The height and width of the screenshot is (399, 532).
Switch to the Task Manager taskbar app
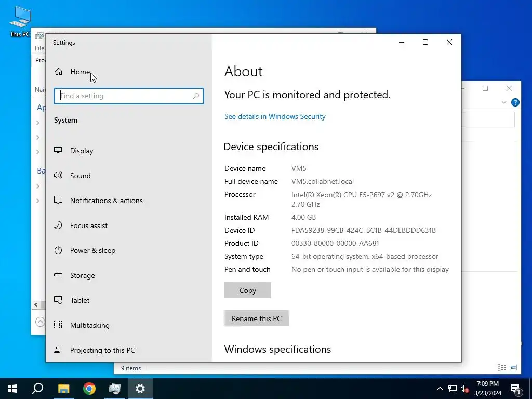pos(115,389)
